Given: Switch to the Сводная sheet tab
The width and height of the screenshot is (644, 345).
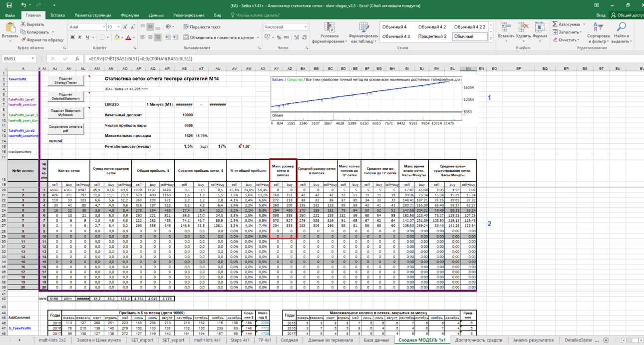Looking at the screenshot, I should tap(289, 340).
